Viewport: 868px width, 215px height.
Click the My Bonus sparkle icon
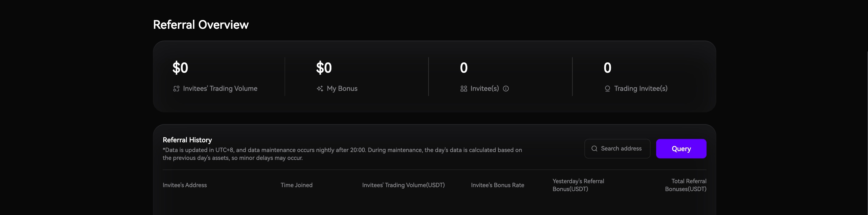tap(320, 89)
